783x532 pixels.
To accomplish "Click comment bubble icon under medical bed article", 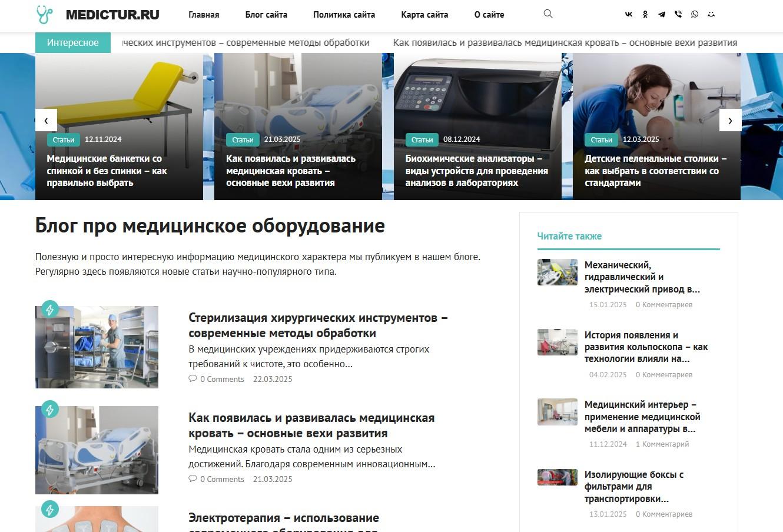I will pos(193,478).
